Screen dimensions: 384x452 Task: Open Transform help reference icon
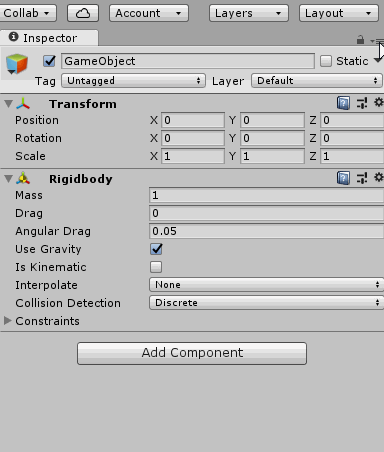343,103
